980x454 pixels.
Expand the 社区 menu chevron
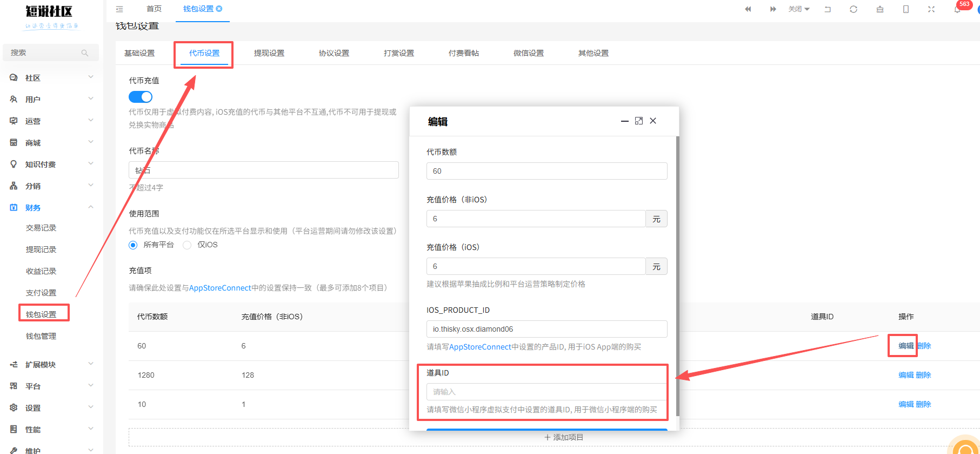click(91, 77)
